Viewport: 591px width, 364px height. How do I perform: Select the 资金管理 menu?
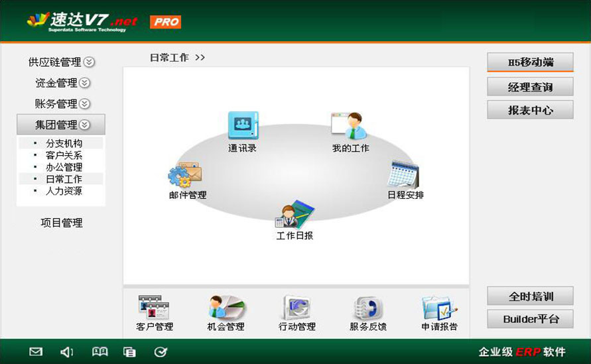coord(56,83)
